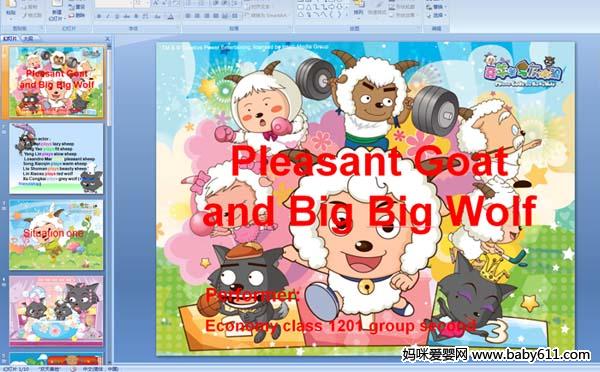Open the Select dropdown in Editing group
This screenshot has width=600, height=372.
[x=436, y=15]
